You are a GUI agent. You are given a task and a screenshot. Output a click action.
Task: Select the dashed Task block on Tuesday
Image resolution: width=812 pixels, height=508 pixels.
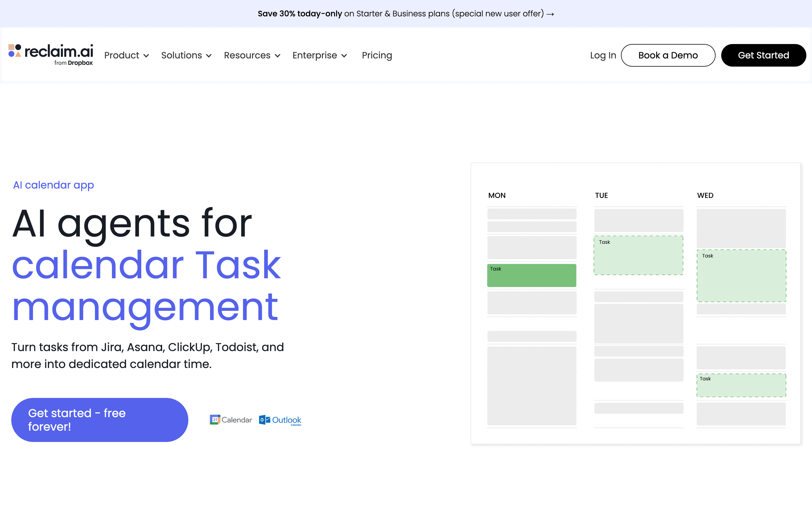click(638, 255)
